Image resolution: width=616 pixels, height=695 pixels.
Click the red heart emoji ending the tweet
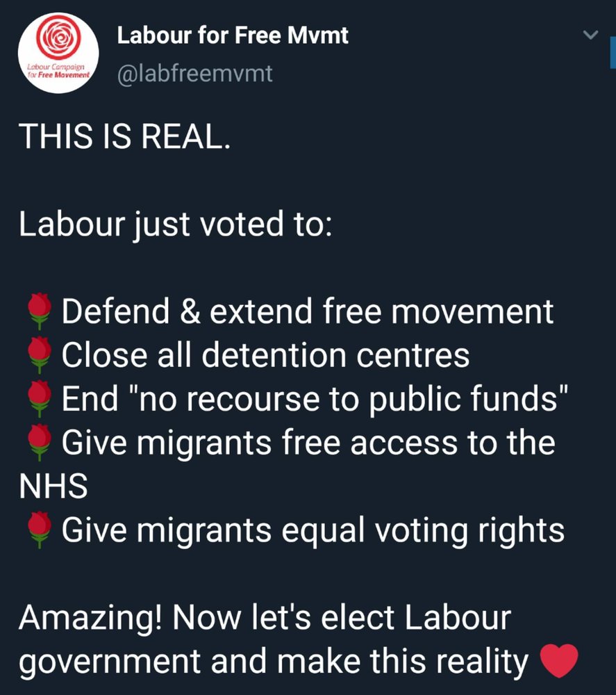559,660
